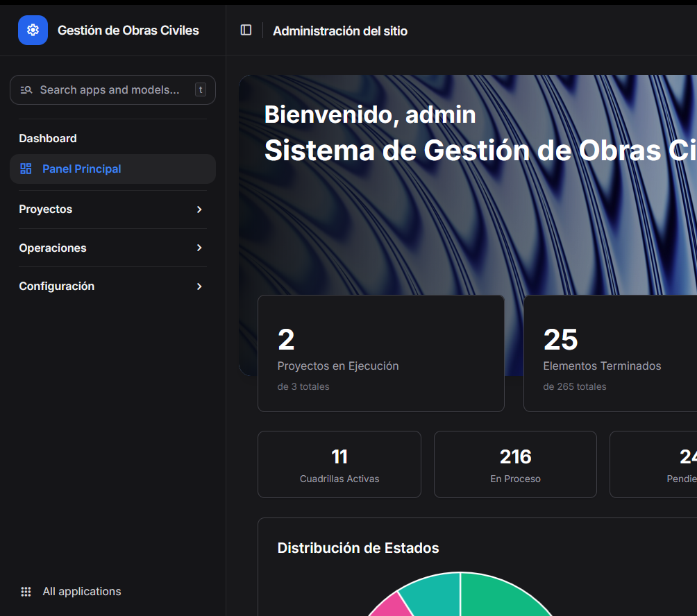Click the Proyectos en Ejecución card

pyautogui.click(x=380, y=354)
